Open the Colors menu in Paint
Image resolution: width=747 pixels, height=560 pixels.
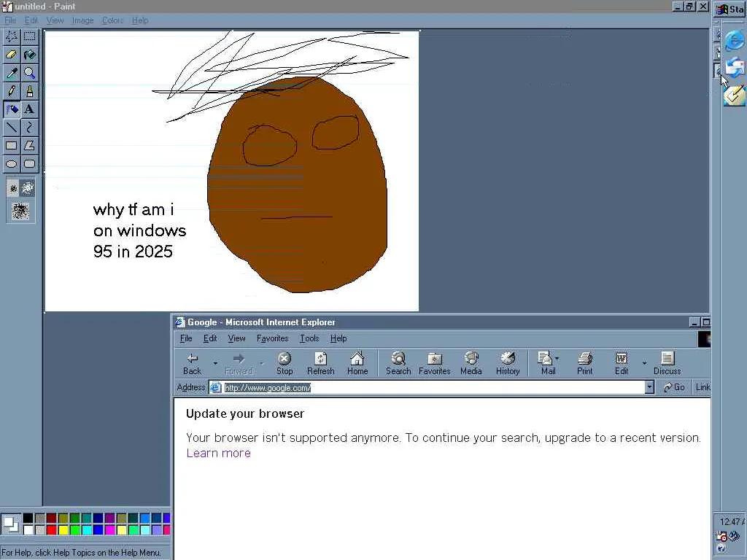[x=112, y=20]
